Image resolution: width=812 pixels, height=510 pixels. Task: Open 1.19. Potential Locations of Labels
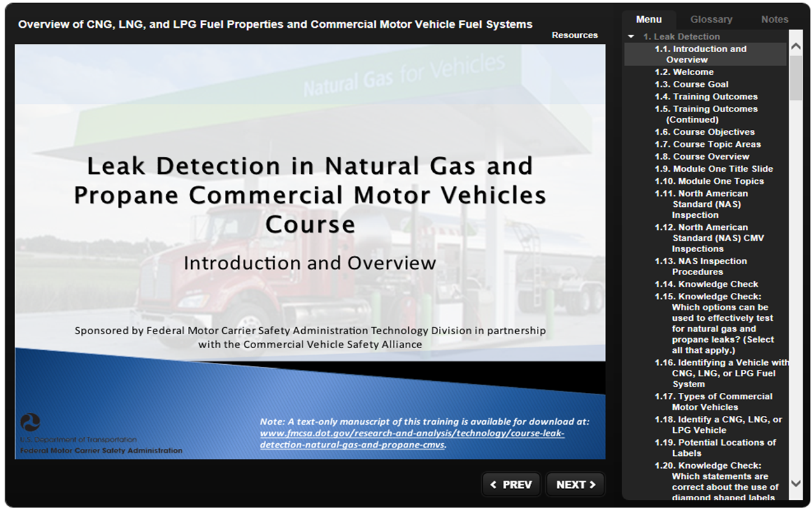pyautogui.click(x=715, y=448)
